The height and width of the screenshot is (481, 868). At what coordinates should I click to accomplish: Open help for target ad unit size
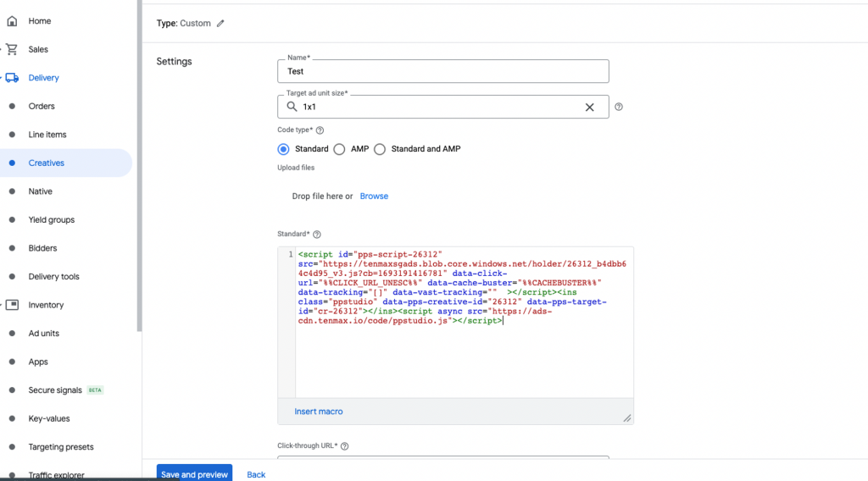(x=619, y=108)
